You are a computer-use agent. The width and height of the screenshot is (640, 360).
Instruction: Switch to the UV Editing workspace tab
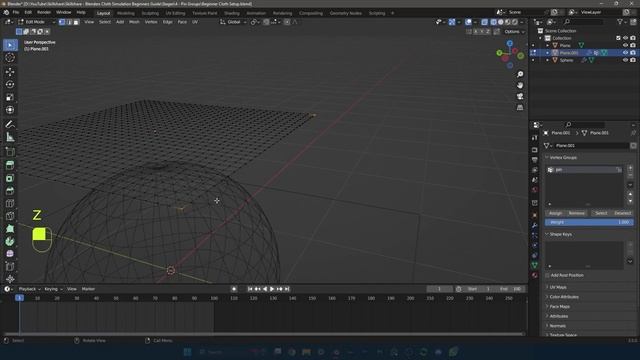175,13
